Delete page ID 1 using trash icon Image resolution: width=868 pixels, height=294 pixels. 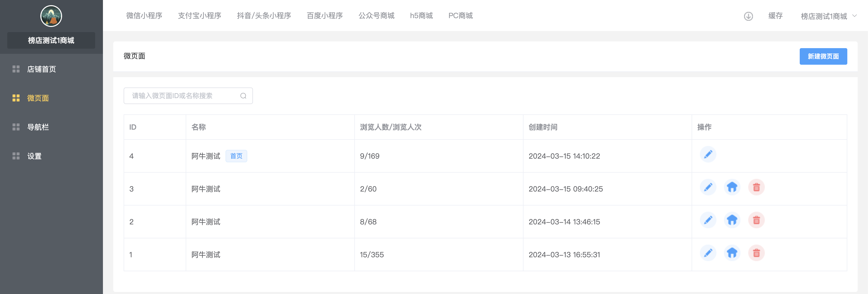pos(756,253)
